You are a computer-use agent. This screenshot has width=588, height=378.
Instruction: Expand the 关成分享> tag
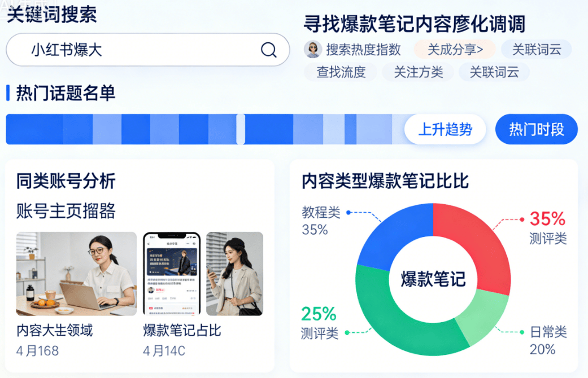455,50
